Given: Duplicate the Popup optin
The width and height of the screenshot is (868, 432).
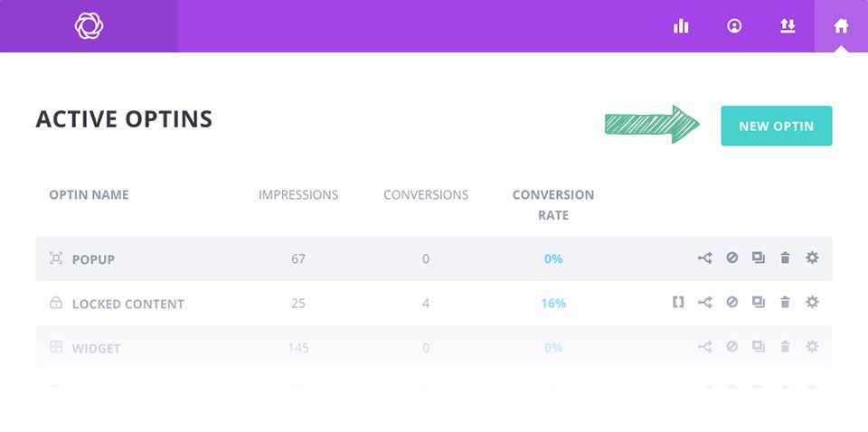Looking at the screenshot, I should (x=759, y=258).
